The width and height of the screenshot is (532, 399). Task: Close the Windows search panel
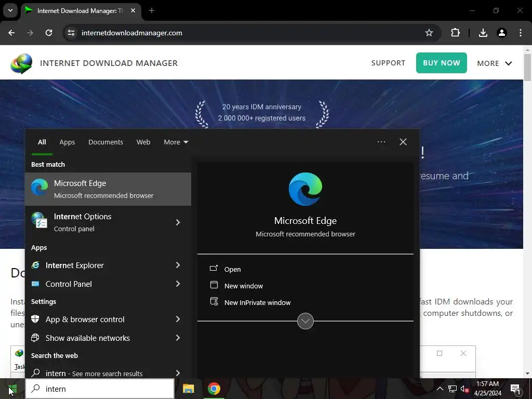(x=403, y=142)
